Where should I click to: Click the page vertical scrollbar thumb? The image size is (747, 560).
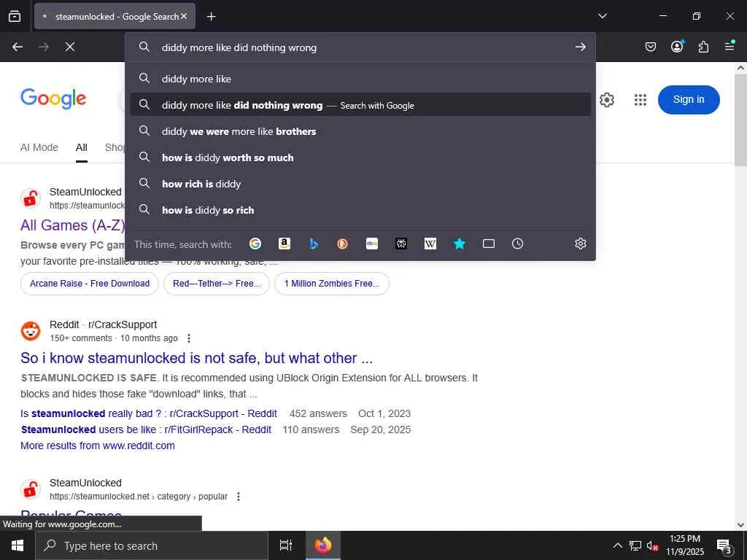coord(741,120)
